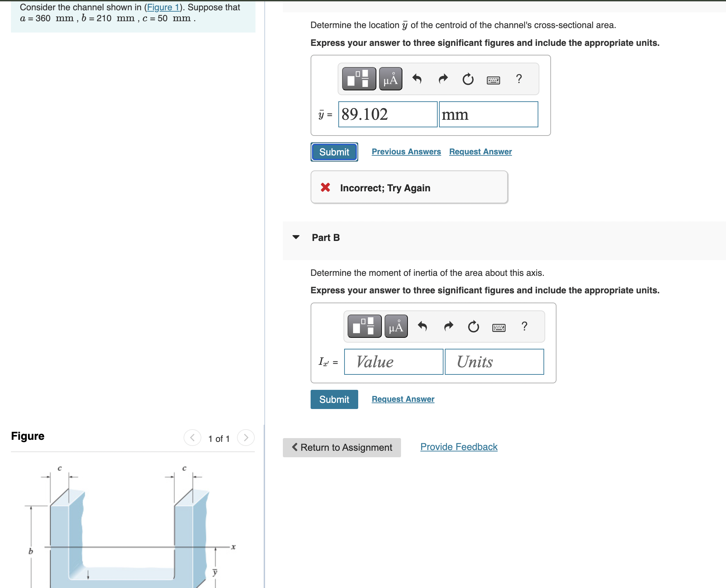Click the Ix' Units input field

pos(494,362)
